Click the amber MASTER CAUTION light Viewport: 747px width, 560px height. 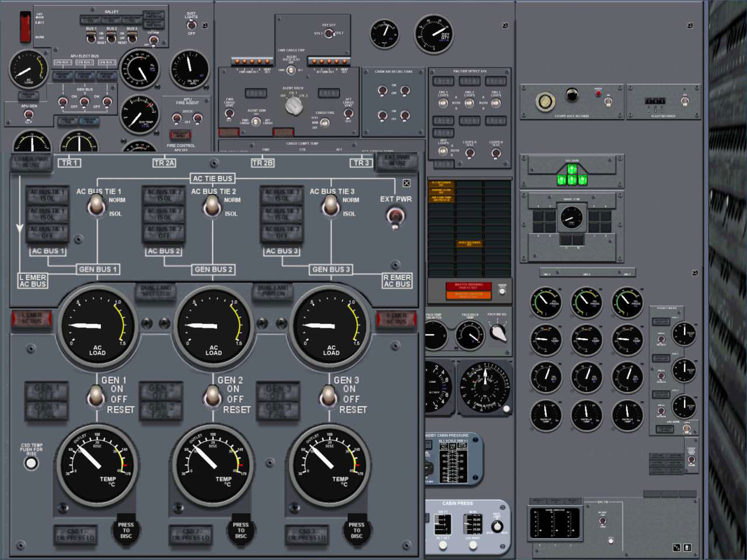[469, 295]
